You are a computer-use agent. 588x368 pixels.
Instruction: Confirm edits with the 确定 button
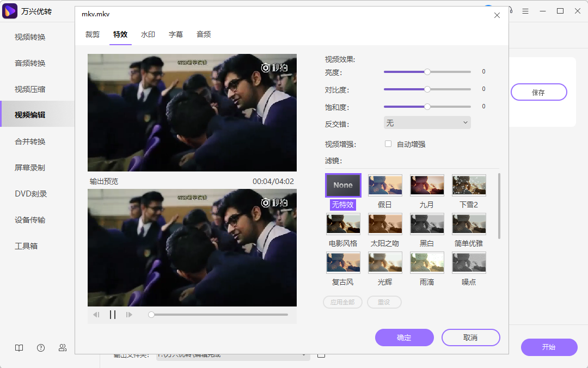coord(404,338)
